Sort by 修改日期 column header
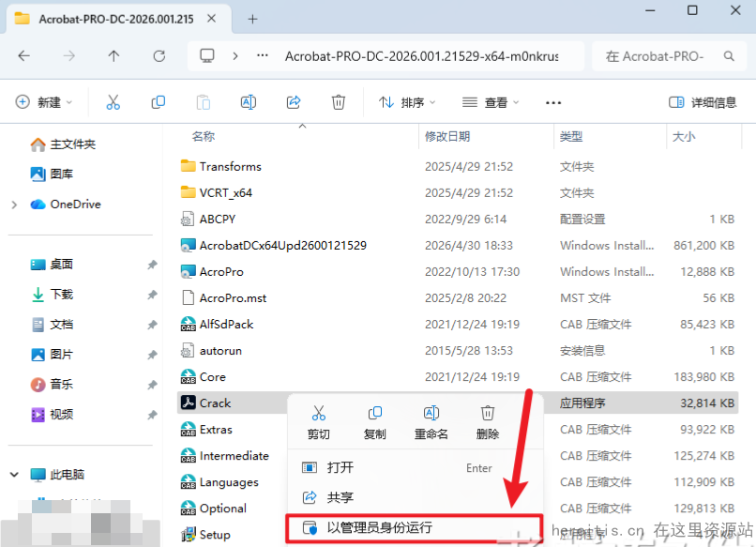 pos(447,136)
